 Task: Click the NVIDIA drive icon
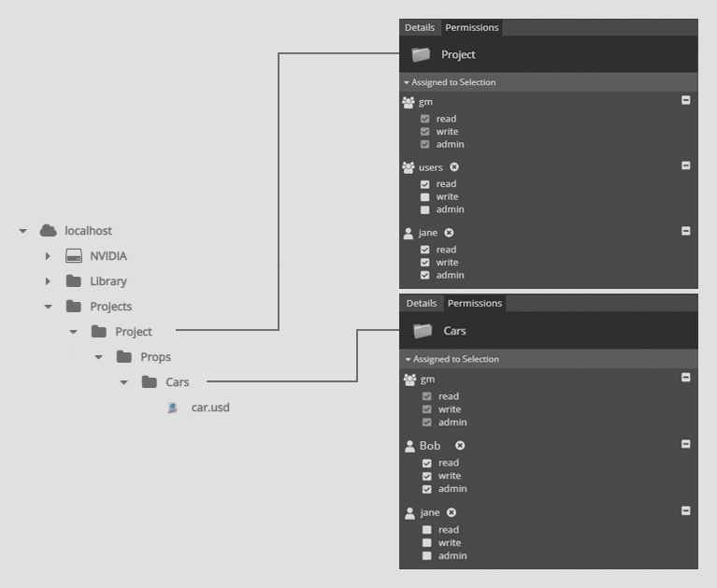[x=74, y=255]
